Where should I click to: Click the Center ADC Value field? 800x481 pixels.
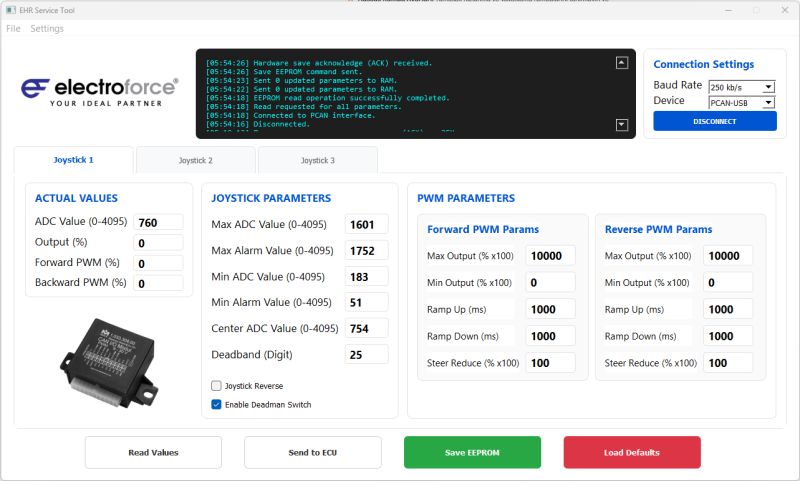pyautogui.click(x=366, y=328)
